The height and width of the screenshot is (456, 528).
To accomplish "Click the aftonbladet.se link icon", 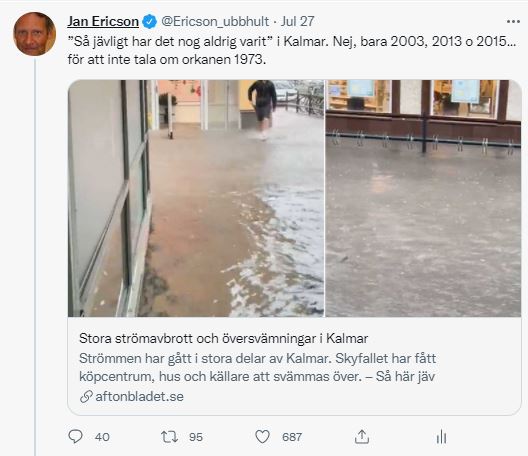I will pos(86,396).
